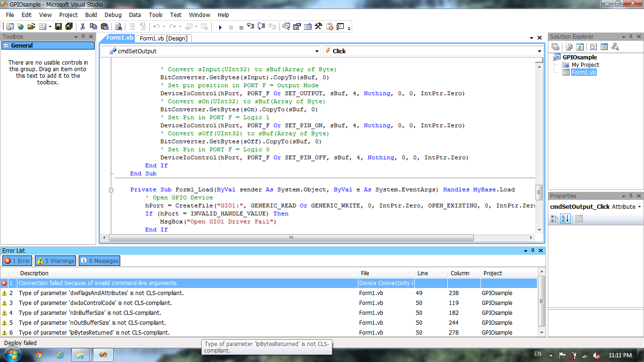This screenshot has width=644, height=362.
Task: Toggle the 5 Warnings filter button
Action: tap(55, 261)
